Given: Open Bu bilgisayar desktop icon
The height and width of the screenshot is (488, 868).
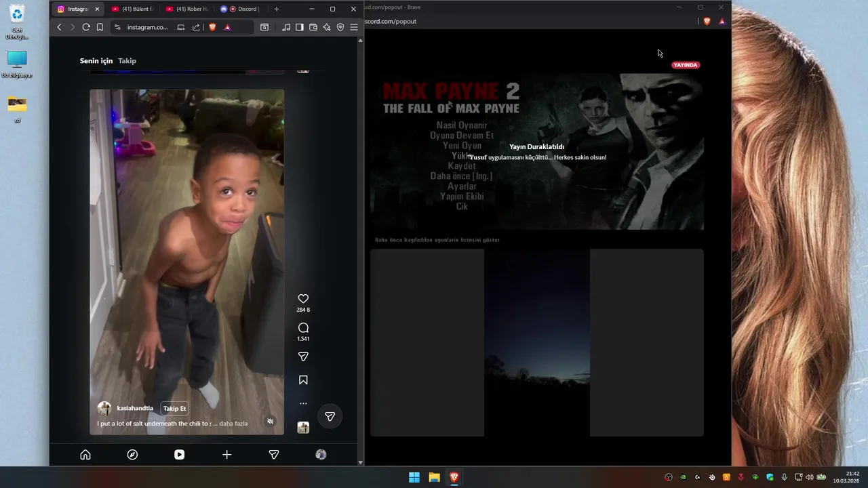Looking at the screenshot, I should (x=17, y=64).
